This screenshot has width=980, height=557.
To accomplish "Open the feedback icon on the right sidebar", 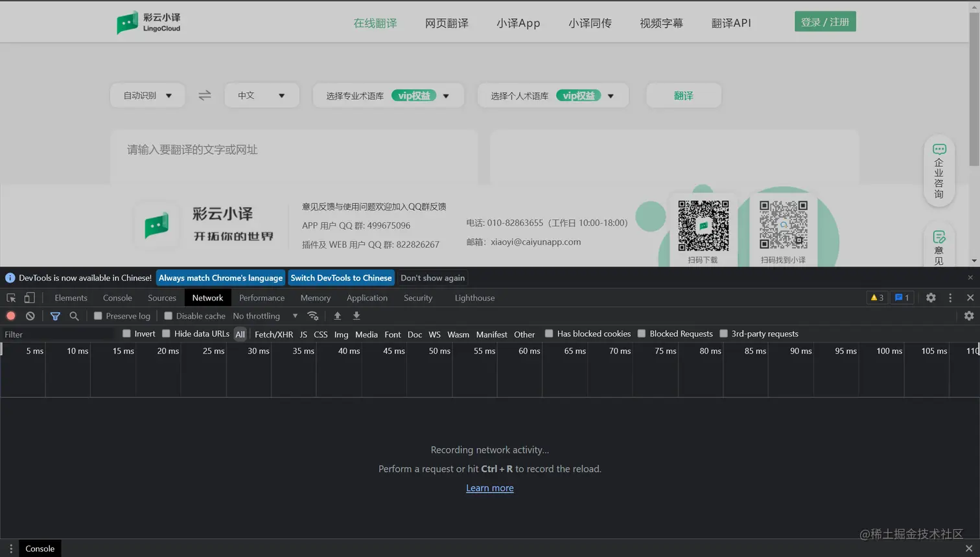I will coord(939,236).
